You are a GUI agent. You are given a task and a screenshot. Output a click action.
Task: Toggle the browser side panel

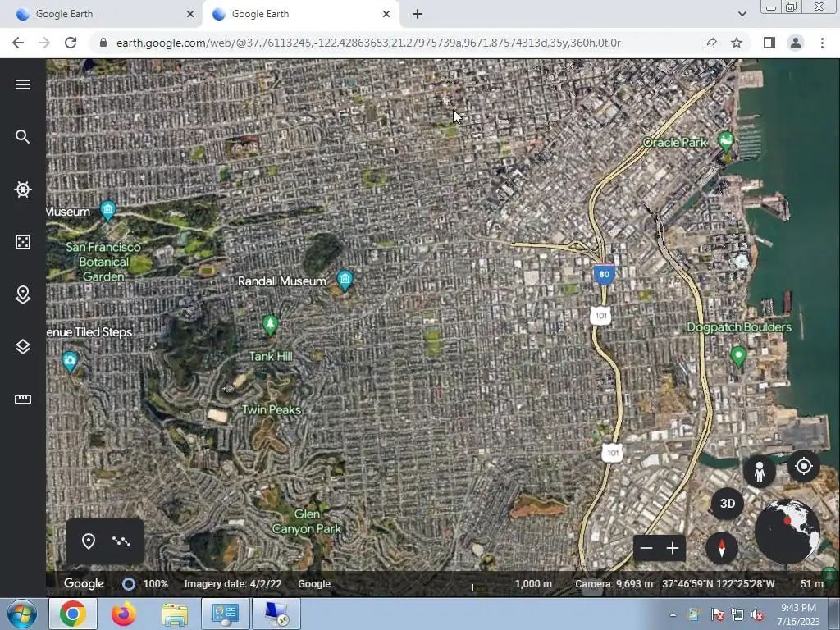click(x=769, y=43)
